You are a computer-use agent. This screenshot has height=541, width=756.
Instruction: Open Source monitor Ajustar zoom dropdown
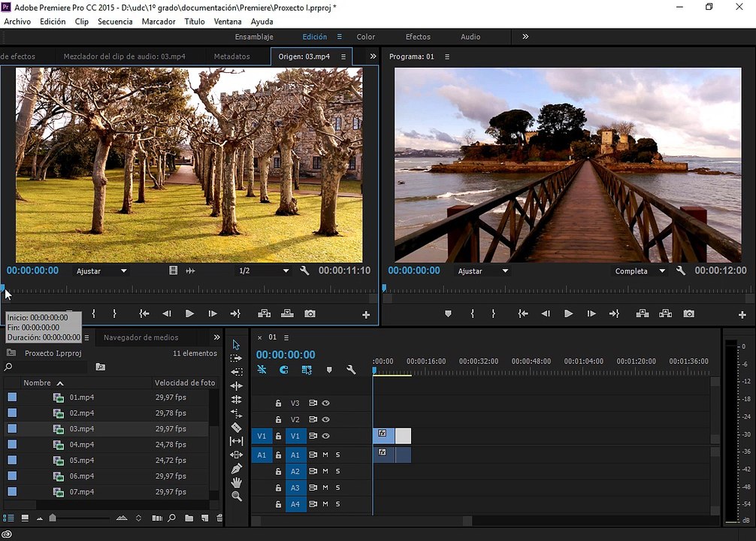pyautogui.click(x=101, y=271)
